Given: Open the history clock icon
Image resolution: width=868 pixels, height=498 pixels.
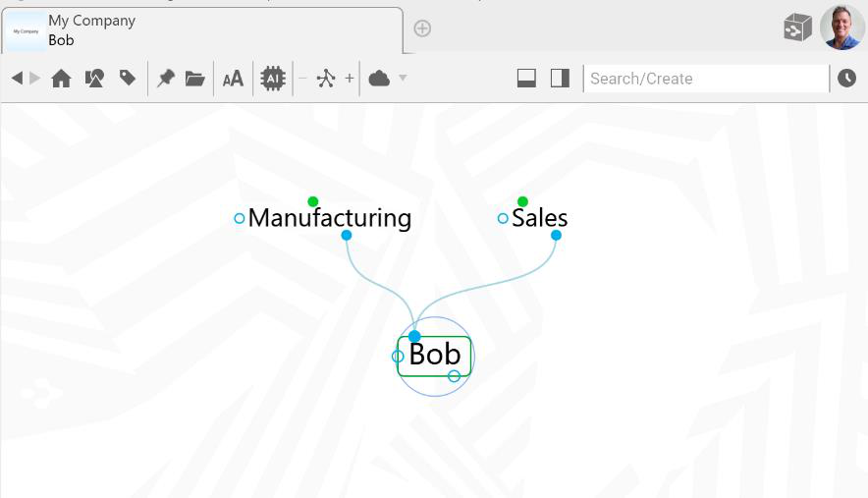Looking at the screenshot, I should pyautogui.click(x=846, y=79).
